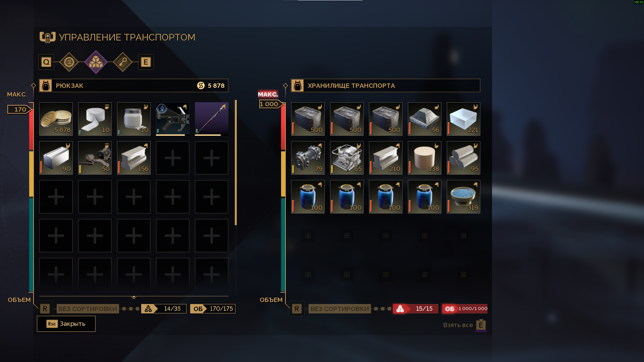Choose the spear weapon slot

coord(212,119)
